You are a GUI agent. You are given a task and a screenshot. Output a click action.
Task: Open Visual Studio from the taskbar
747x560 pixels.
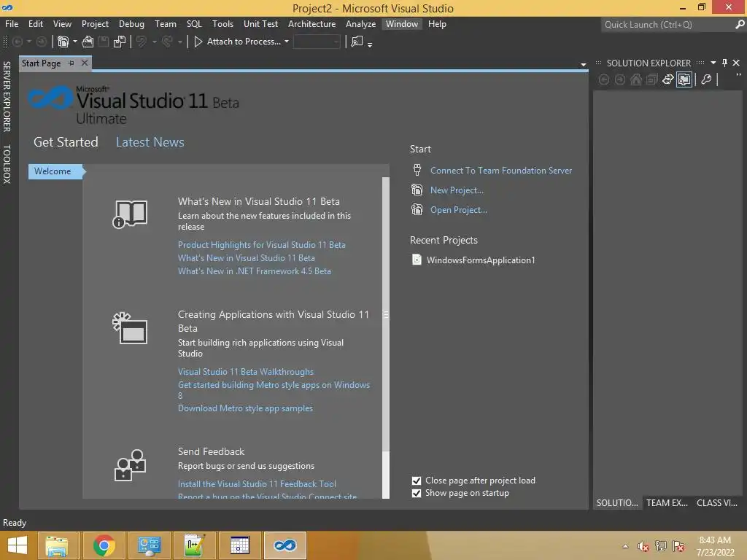[x=285, y=545]
